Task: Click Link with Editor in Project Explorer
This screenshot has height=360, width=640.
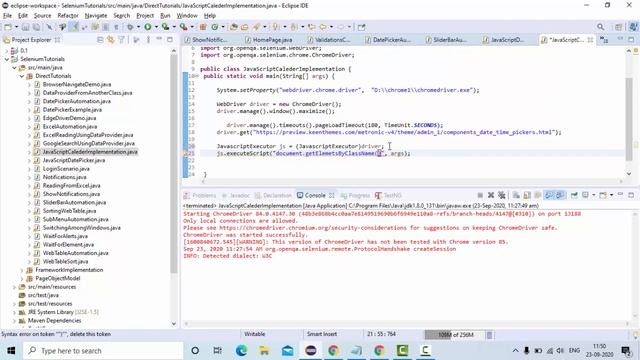Action: 111,40
